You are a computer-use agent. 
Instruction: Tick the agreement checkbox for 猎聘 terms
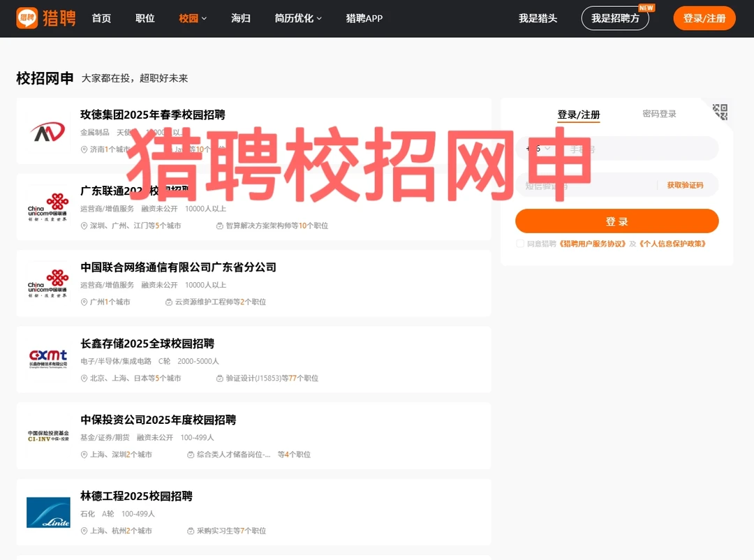[x=520, y=244]
